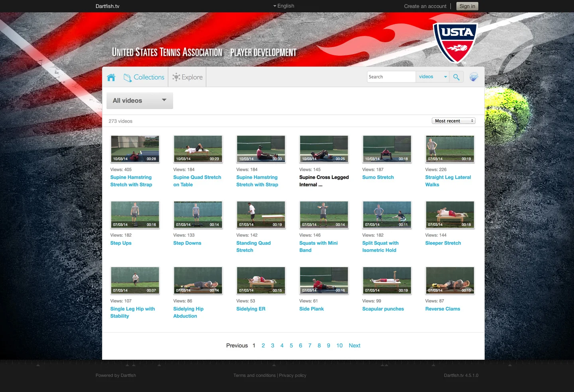Go to page 8
Viewport: 574px width, 392px height.
pos(319,345)
